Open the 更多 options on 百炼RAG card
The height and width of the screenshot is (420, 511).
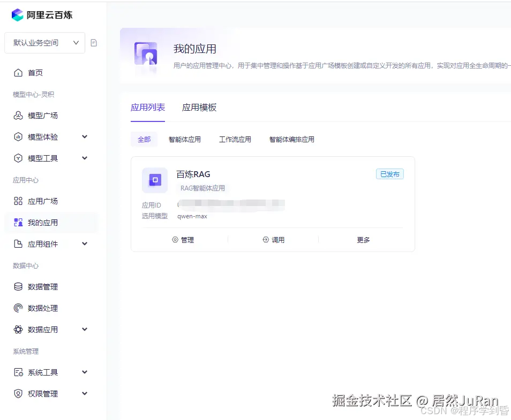(x=363, y=240)
